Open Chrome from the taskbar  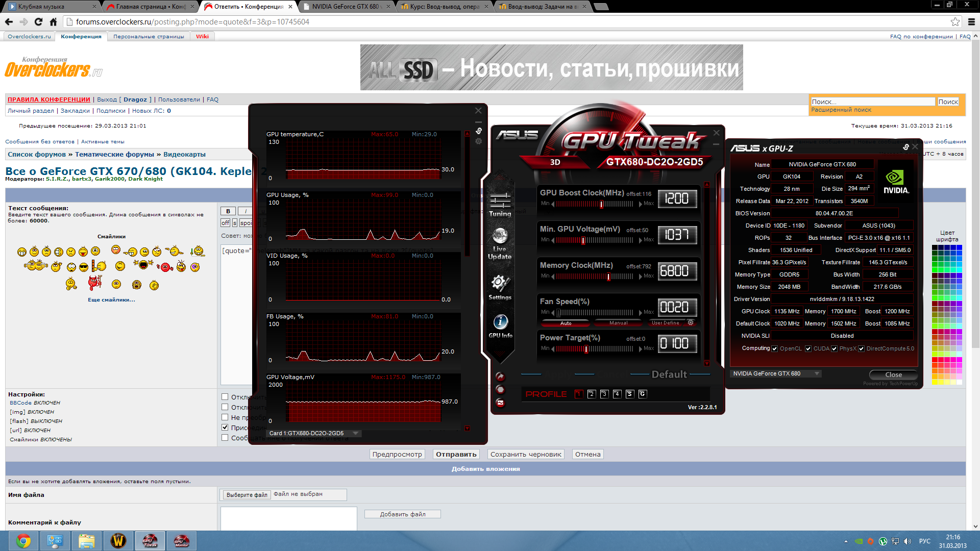[x=23, y=541]
